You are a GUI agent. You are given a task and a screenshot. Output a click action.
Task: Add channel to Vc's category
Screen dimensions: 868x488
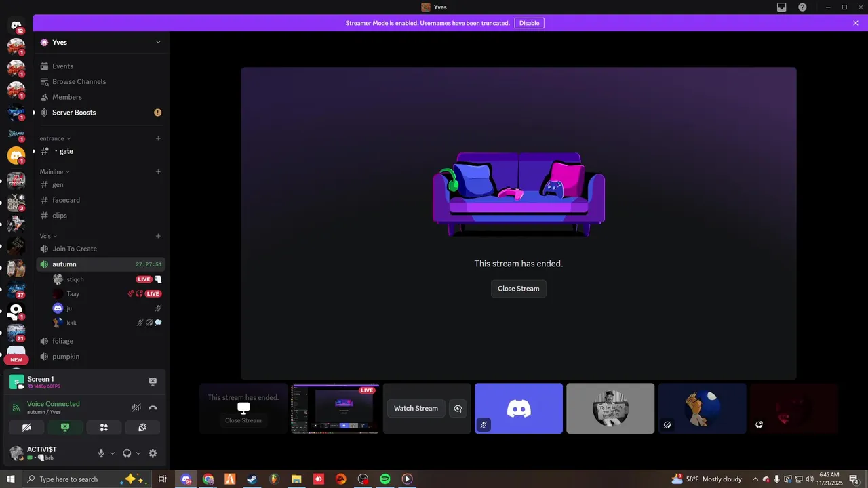[158, 236]
